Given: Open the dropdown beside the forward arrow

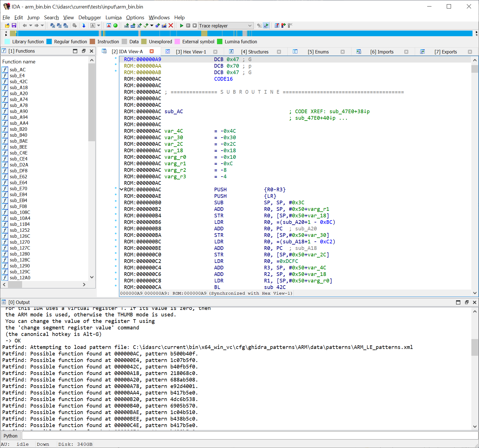Looking at the screenshot, I should pyautogui.click(x=42, y=25).
